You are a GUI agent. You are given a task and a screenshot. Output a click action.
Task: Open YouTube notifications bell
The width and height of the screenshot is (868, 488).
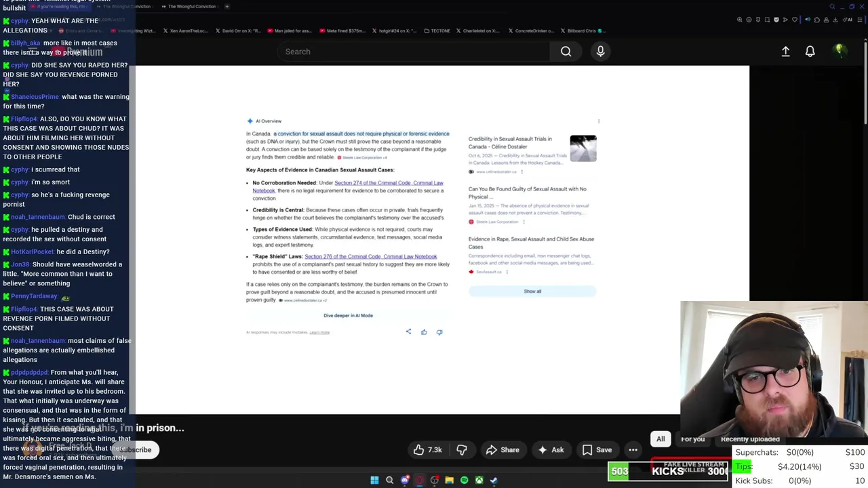point(810,52)
